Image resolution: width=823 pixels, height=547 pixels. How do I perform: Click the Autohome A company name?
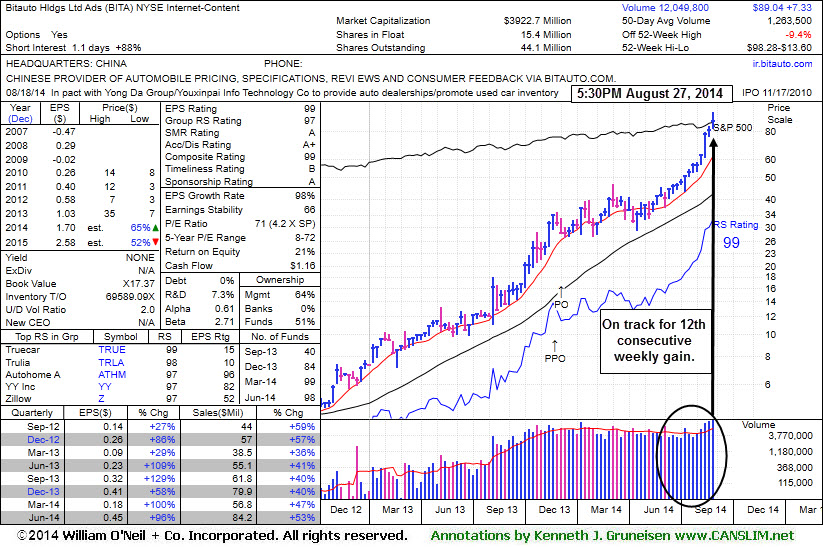coord(33,375)
